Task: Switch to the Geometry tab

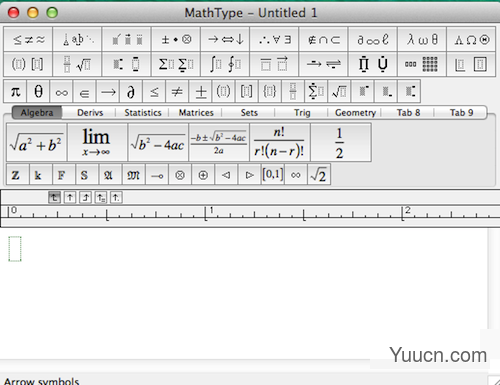Action: point(355,113)
